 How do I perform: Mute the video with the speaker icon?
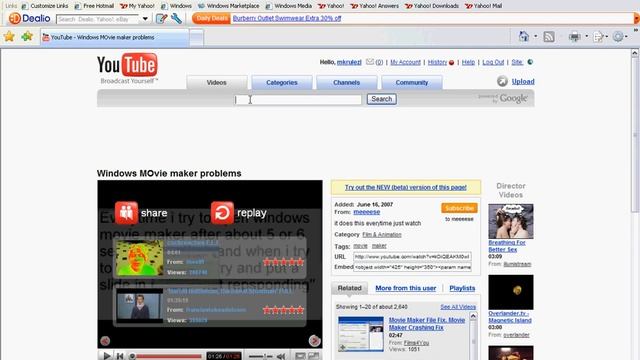(x=281, y=356)
